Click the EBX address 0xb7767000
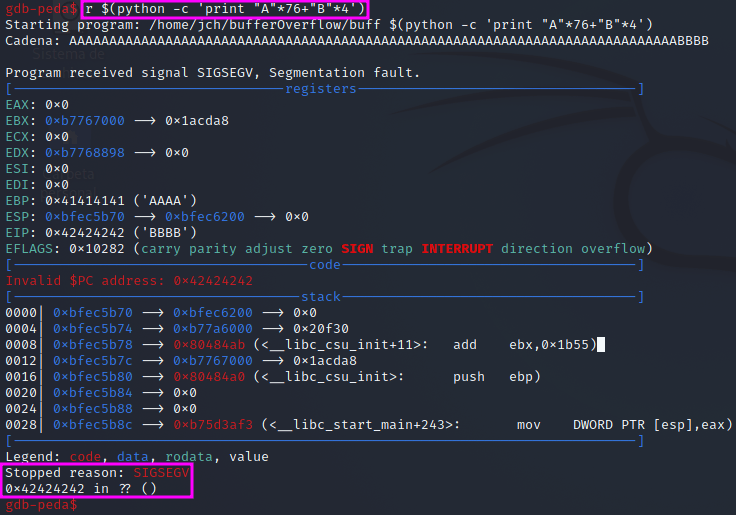Image resolution: width=736 pixels, height=515 pixels. (x=85, y=121)
